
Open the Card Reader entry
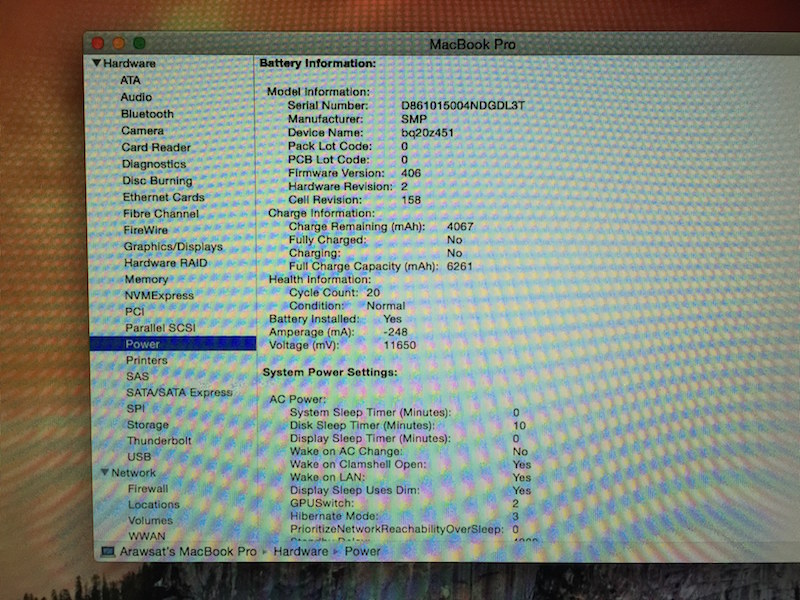click(156, 147)
